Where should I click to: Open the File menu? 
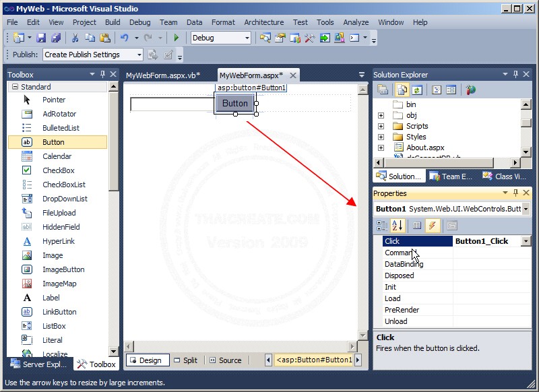point(12,22)
